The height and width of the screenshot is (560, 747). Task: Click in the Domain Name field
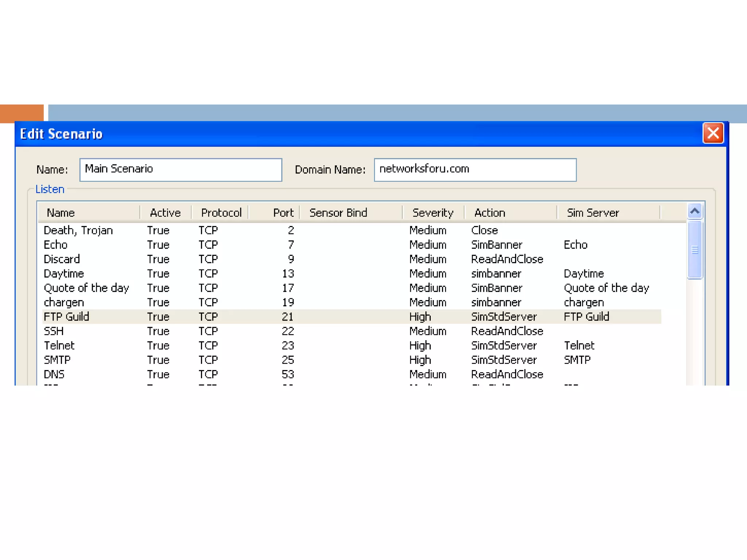click(x=475, y=170)
